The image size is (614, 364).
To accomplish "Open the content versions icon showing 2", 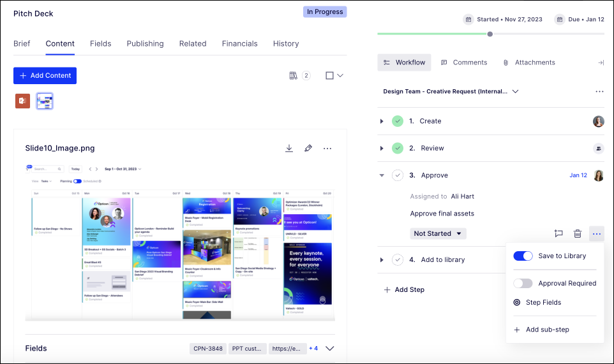I will [x=299, y=76].
